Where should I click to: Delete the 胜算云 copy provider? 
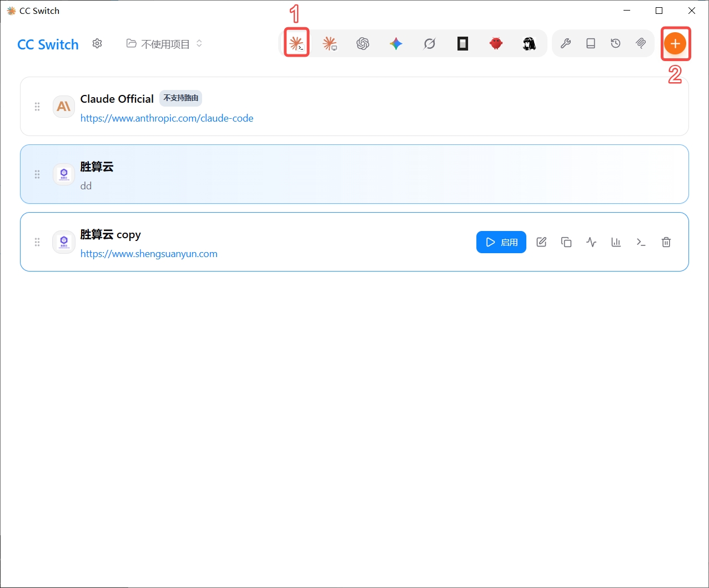(666, 242)
